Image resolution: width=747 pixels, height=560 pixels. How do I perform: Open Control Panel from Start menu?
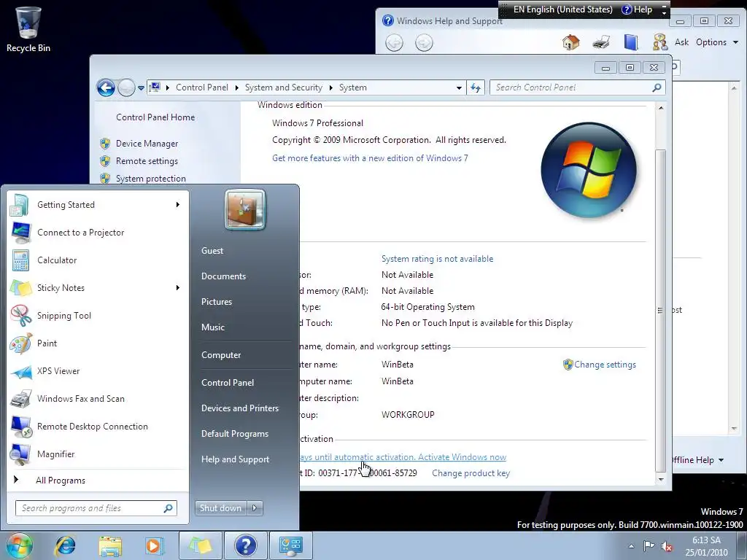point(228,383)
